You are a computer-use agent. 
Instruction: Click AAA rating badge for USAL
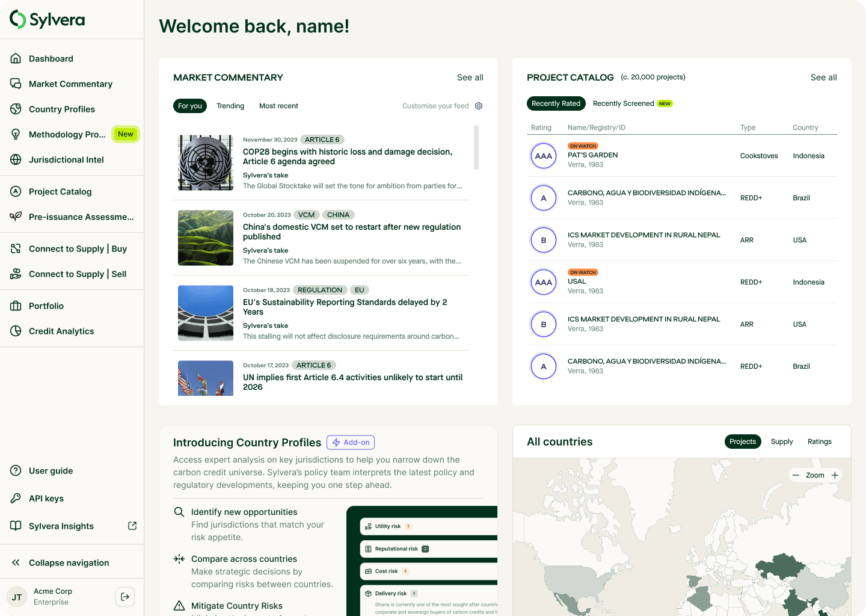(x=544, y=282)
